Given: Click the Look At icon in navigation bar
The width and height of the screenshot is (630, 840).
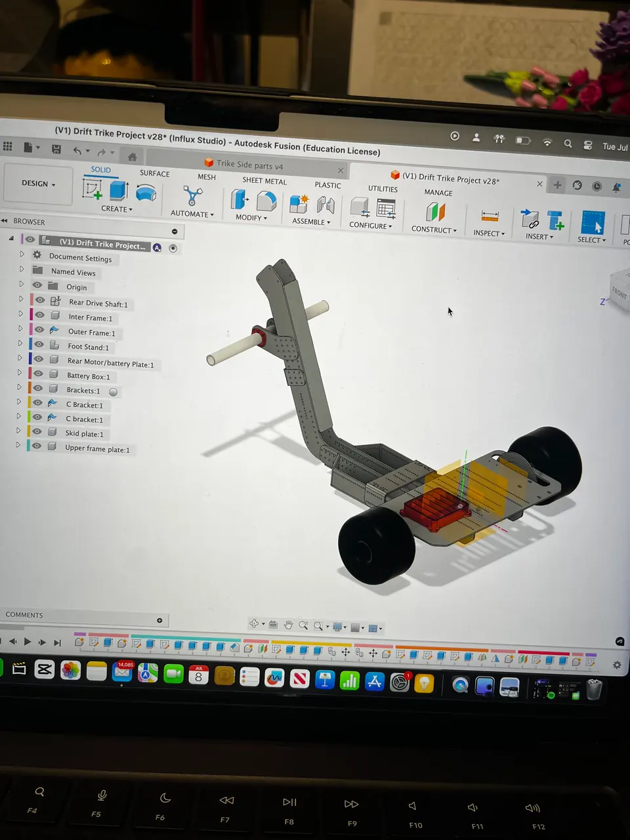Looking at the screenshot, I should [273, 624].
